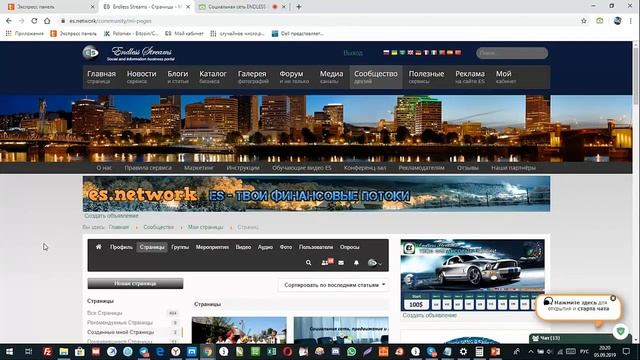Open the Конференц зал link

click(365, 168)
